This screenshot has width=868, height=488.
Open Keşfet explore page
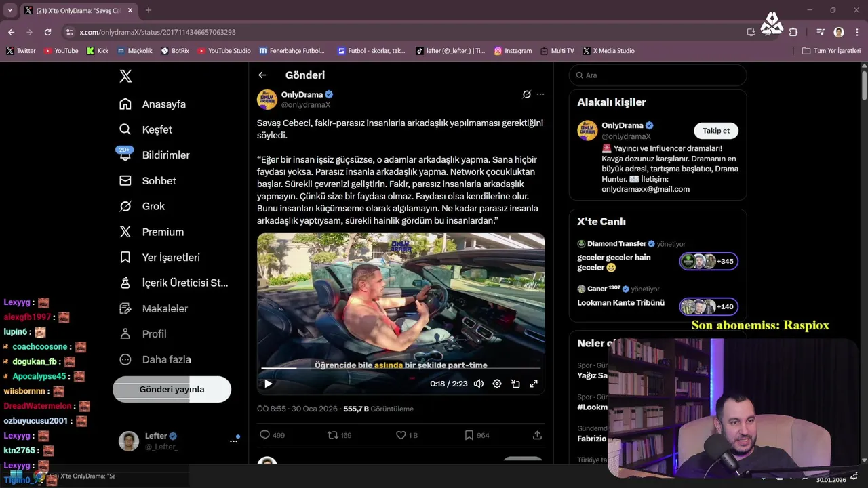click(x=146, y=129)
